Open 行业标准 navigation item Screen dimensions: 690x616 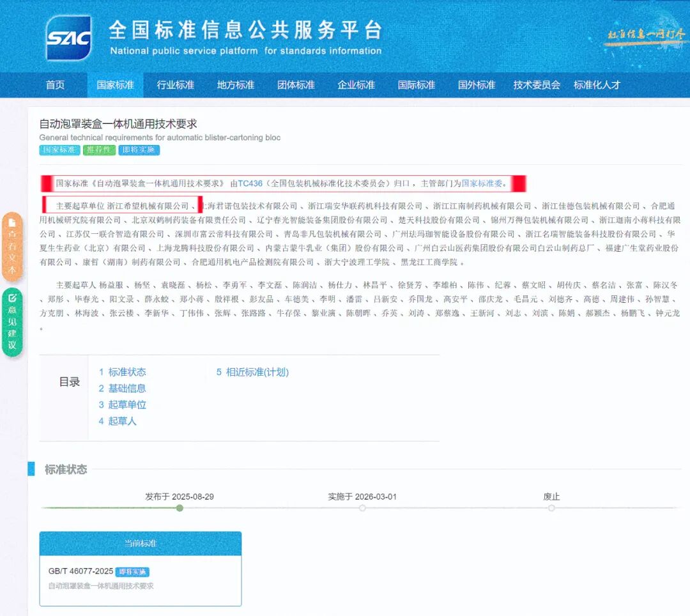[x=176, y=85]
